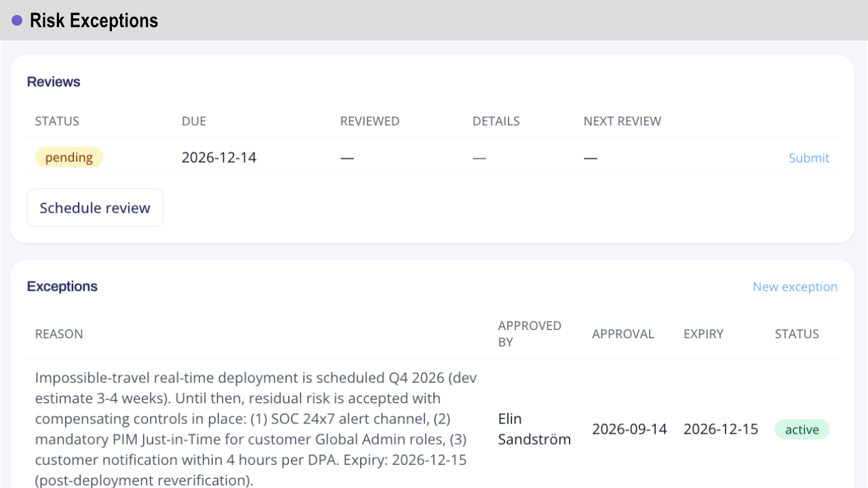Click the DETAILS column header
The image size is (868, 488).
pos(496,121)
